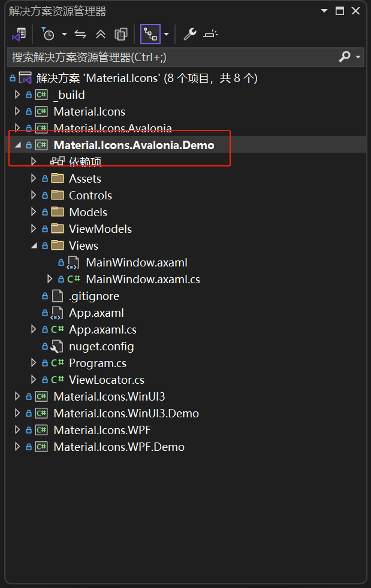The width and height of the screenshot is (371, 588).
Task: Click the search magnifier button
Action: (x=343, y=56)
